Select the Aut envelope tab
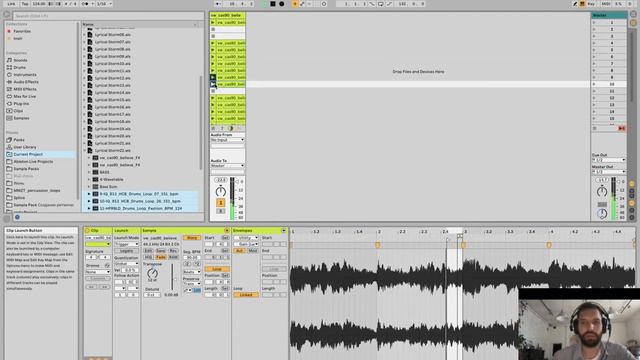Viewport: 640px width, 360px height. [239, 251]
